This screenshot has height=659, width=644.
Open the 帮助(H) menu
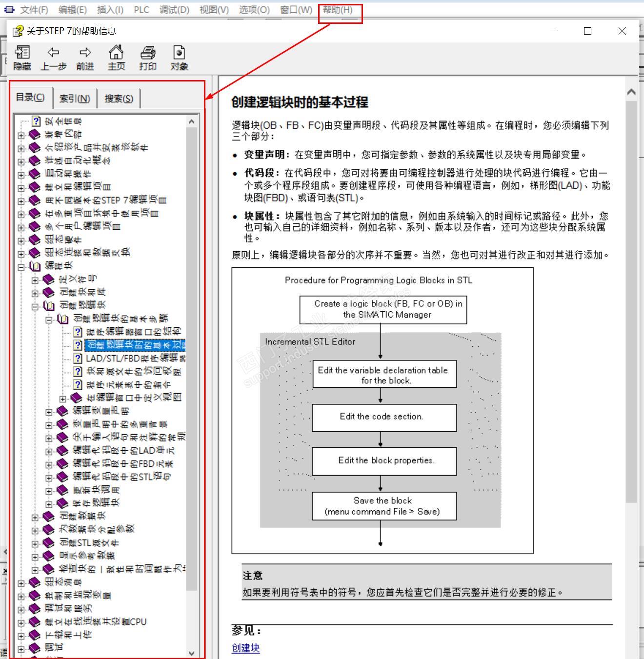click(x=338, y=10)
